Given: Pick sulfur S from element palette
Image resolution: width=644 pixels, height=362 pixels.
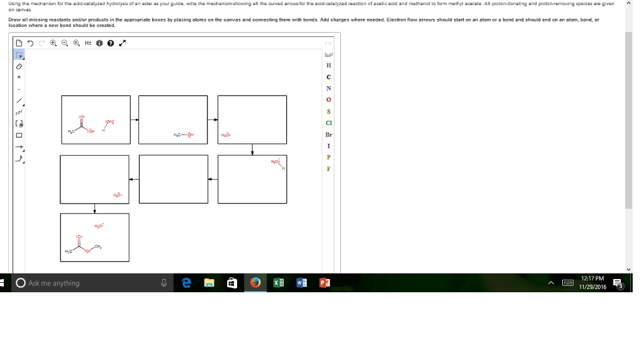Looking at the screenshot, I should (328, 111).
